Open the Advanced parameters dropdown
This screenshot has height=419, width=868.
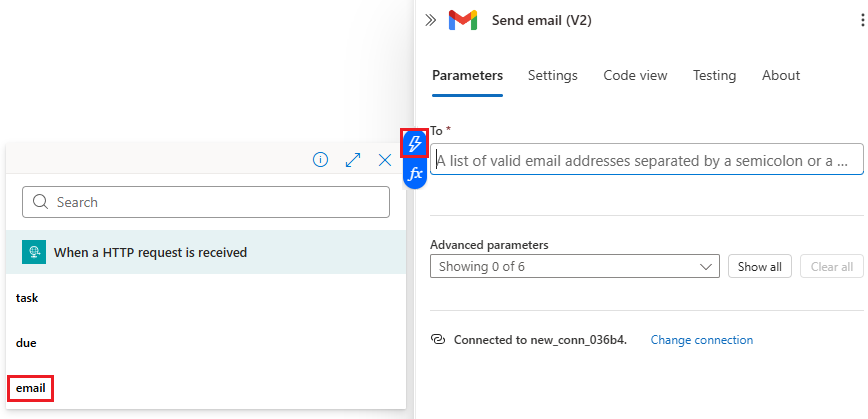pos(575,266)
